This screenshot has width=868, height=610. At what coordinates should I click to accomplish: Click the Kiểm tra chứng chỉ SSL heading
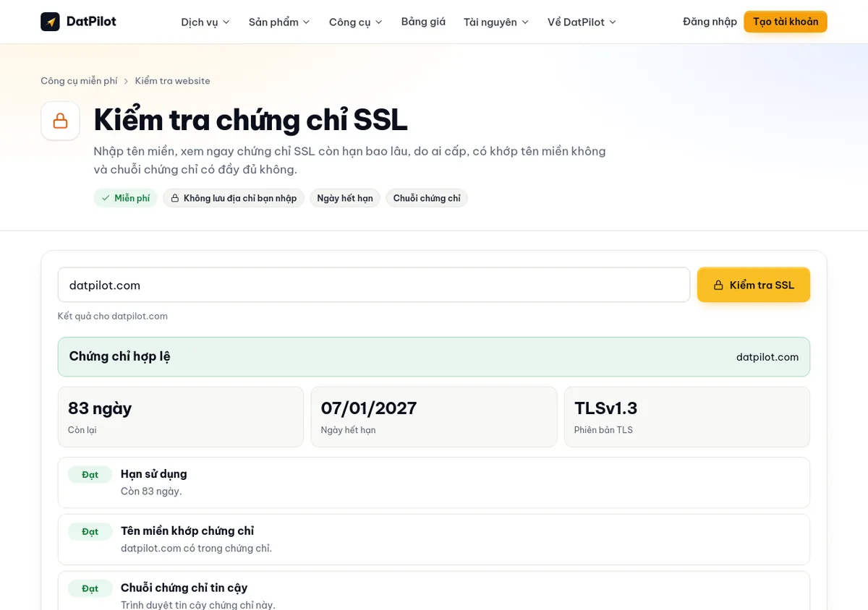(251, 120)
